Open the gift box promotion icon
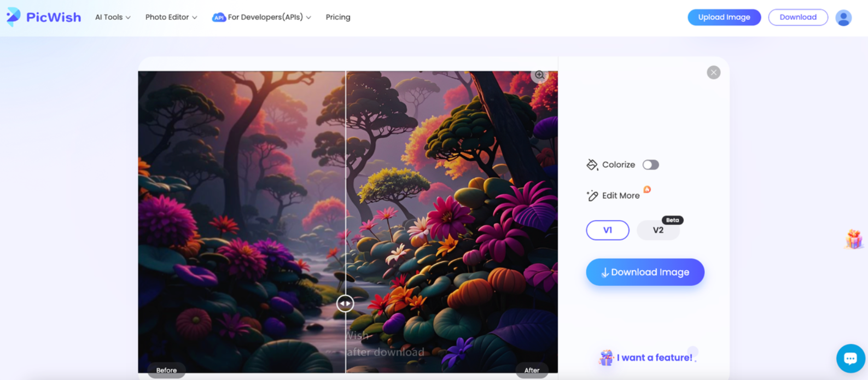This screenshot has width=868, height=380. click(854, 239)
